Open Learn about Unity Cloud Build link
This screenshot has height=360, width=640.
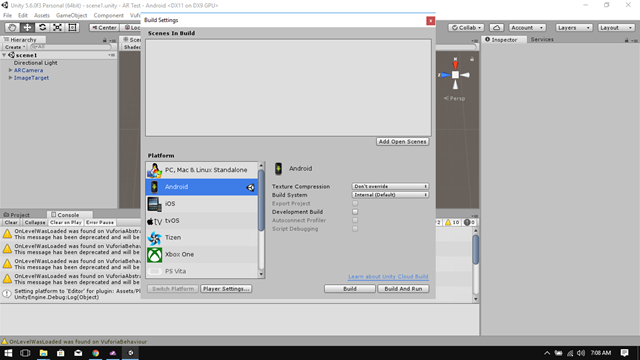coord(388,276)
